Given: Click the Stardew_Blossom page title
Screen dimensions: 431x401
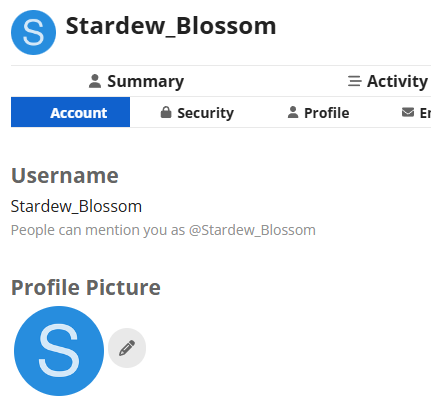Looking at the screenshot, I should click(171, 26).
